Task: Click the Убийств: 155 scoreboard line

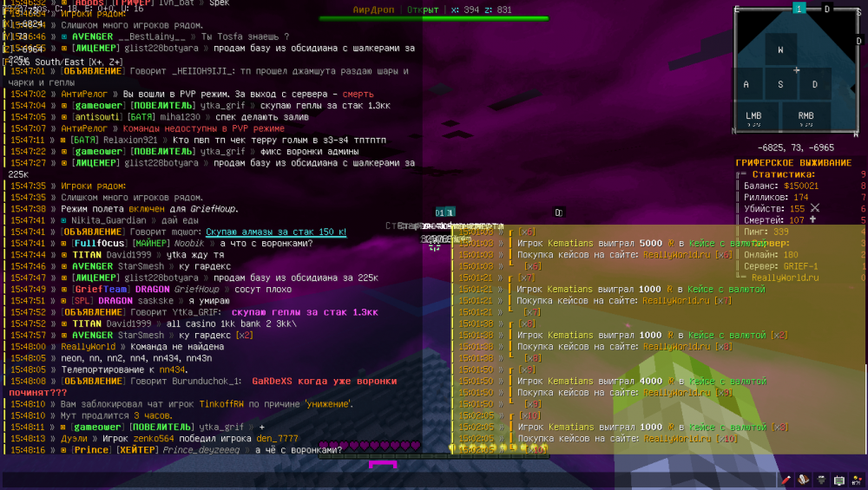Action: pos(774,208)
